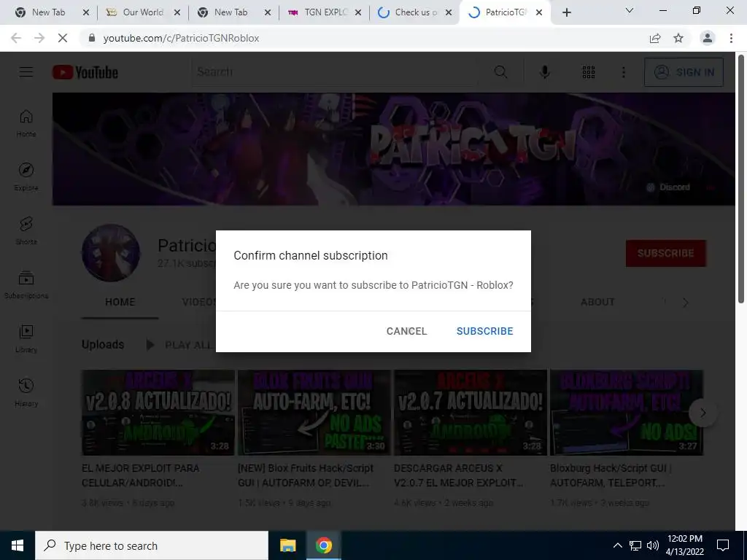Cancel the channel subscription dialog
Viewport: 747px width, 560px height.
pos(406,331)
